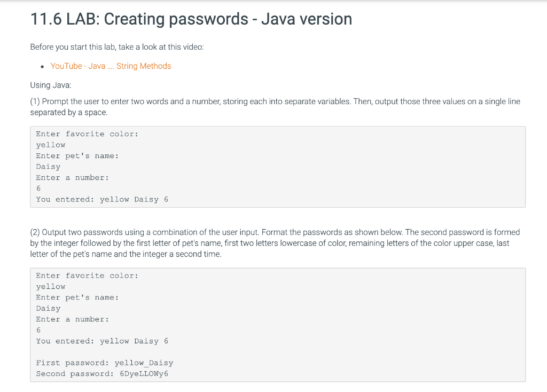Click "Daisy" input line in first code block
The width and height of the screenshot is (547, 392).
[48, 167]
